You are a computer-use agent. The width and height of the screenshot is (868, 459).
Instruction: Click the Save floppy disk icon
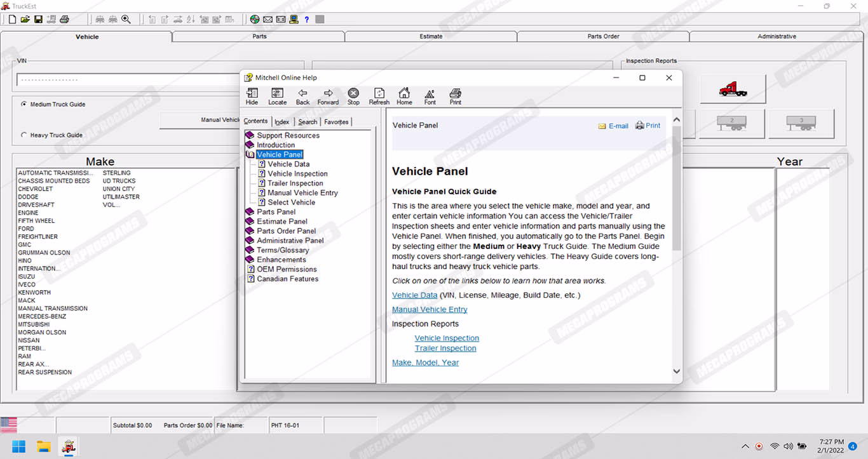tap(38, 20)
